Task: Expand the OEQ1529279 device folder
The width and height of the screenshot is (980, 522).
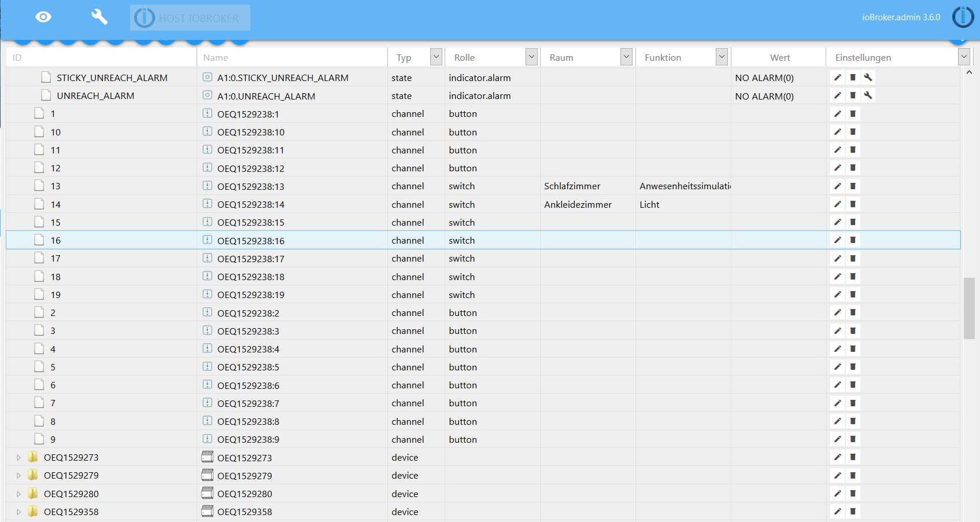Action: point(19,476)
